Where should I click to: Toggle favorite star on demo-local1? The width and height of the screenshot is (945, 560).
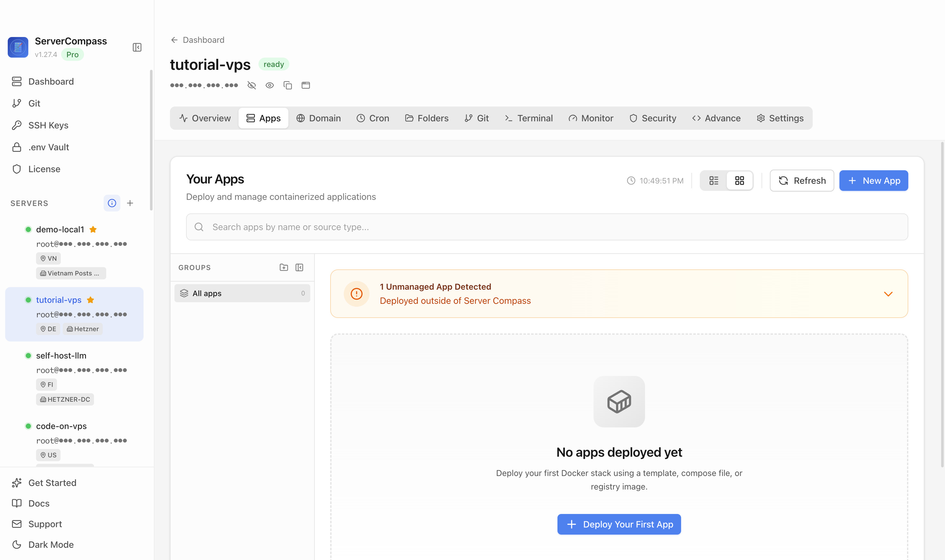coord(93,229)
